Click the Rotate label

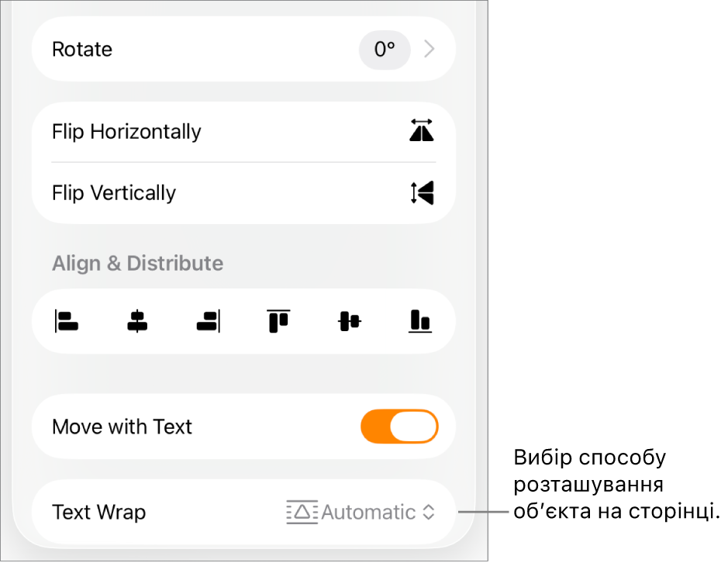[x=82, y=49]
